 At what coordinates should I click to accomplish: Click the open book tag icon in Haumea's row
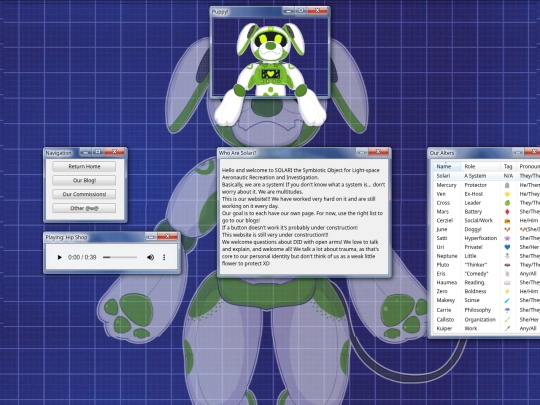pyautogui.click(x=507, y=283)
